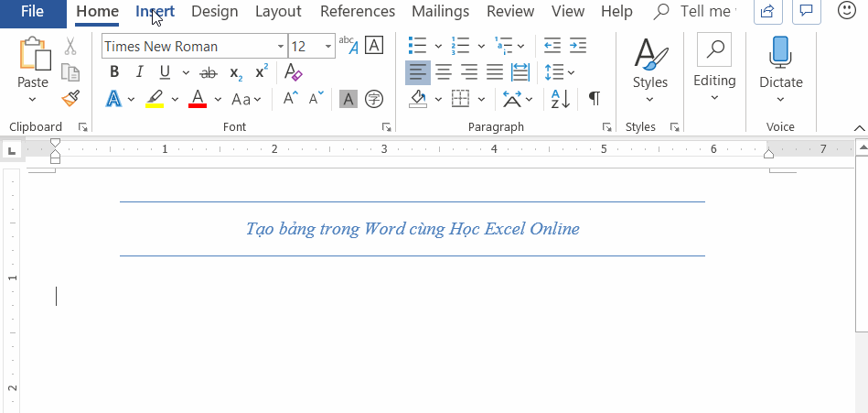Click the Share icon in title area
This screenshot has width=868, height=413.
click(x=767, y=12)
